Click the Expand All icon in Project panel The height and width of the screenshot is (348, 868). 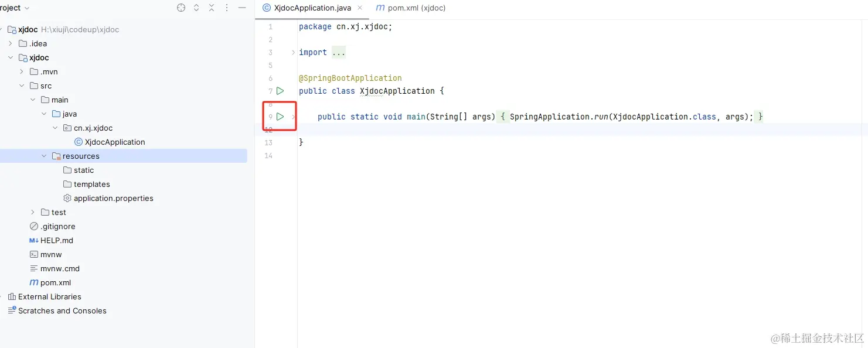(196, 8)
